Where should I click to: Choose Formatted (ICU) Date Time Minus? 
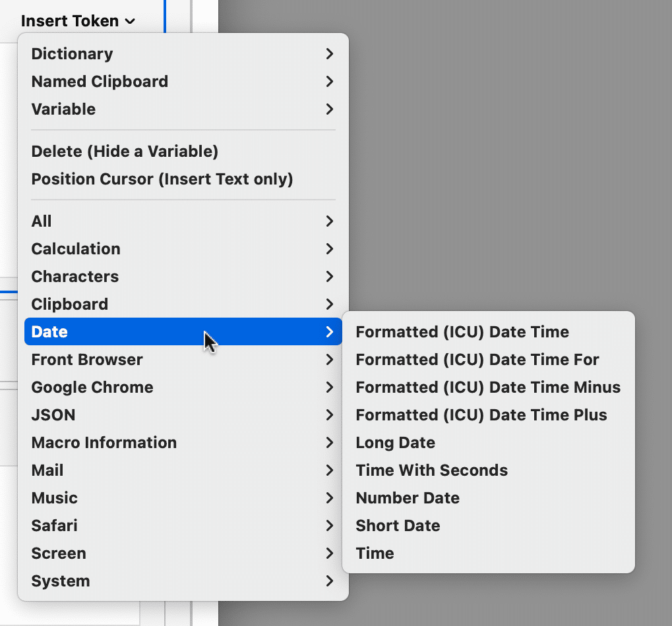(488, 387)
